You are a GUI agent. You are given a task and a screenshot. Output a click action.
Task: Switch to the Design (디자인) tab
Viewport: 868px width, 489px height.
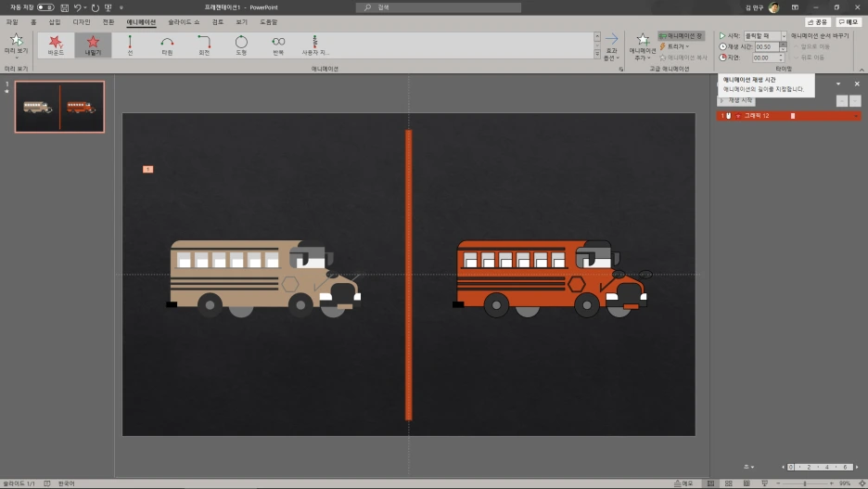point(82,22)
